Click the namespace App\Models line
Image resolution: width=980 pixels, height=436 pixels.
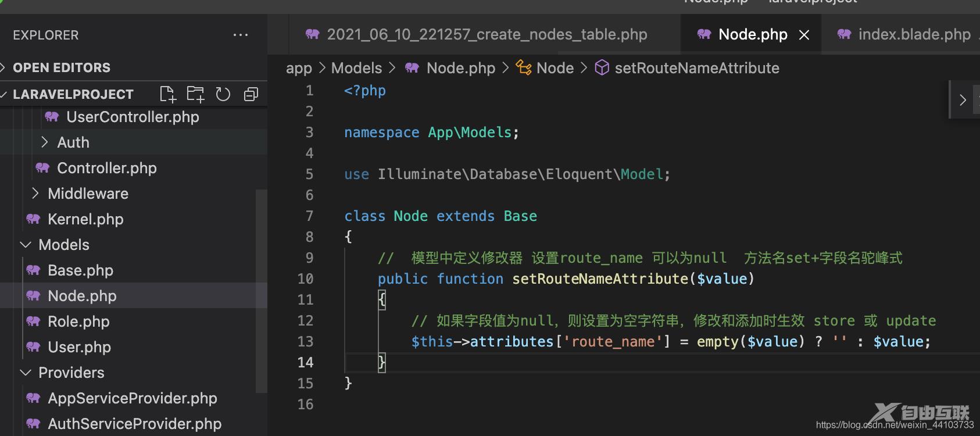(431, 133)
